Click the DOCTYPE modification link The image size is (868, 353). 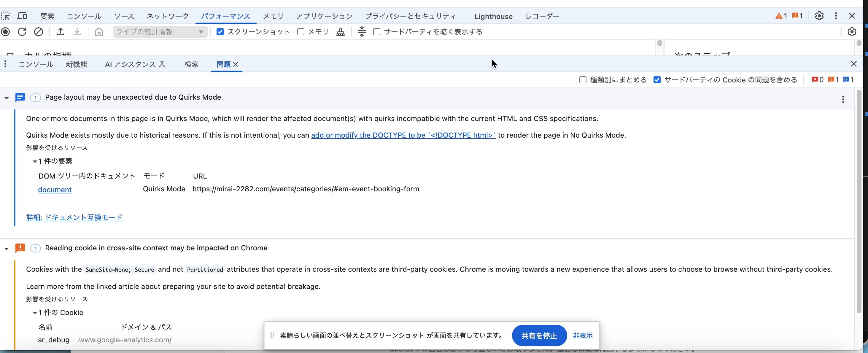403,135
